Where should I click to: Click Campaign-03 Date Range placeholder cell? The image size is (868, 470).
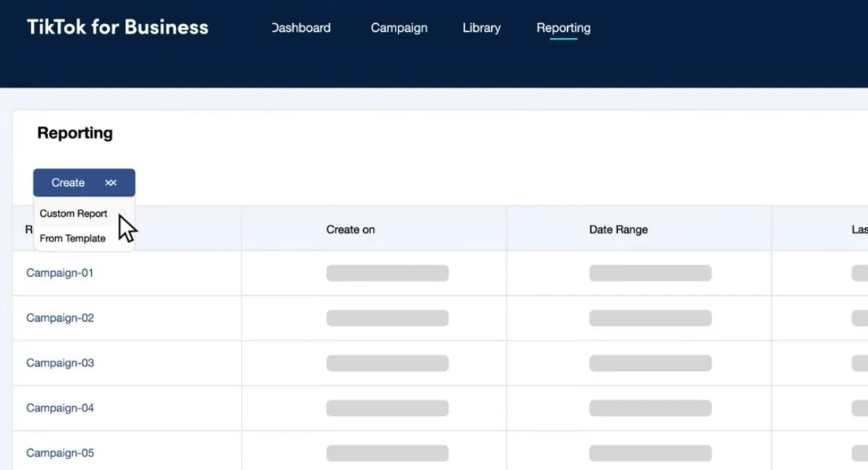tap(650, 363)
